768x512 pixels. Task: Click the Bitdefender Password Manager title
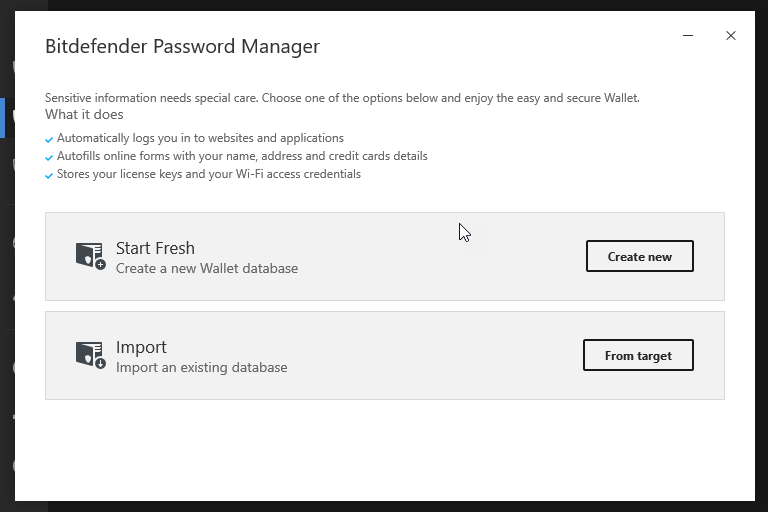point(182,47)
